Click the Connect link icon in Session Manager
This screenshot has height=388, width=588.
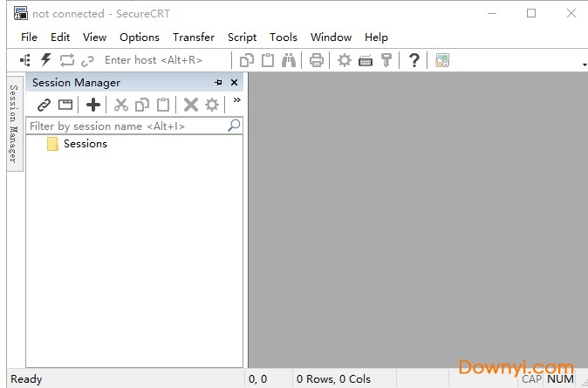pyautogui.click(x=44, y=105)
